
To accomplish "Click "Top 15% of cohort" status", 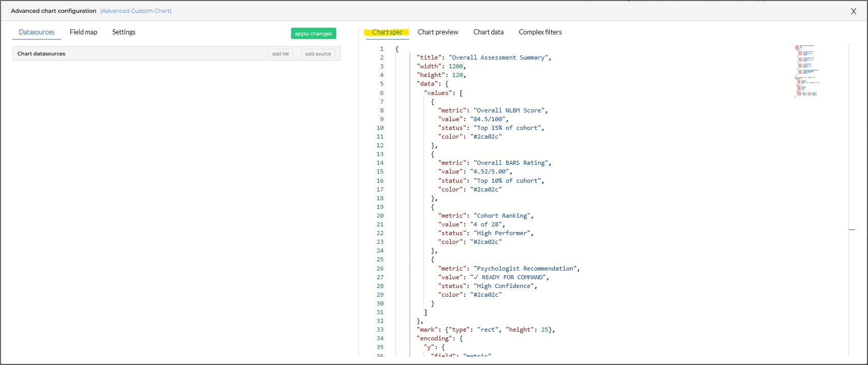I will tap(507, 128).
